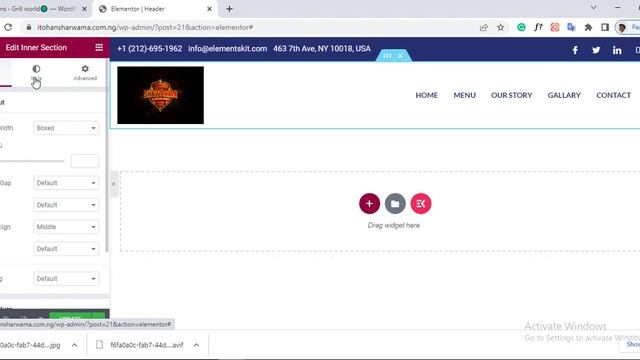Screen dimensions: 640x360
Task: Open template library folder button
Action: (x=395, y=204)
